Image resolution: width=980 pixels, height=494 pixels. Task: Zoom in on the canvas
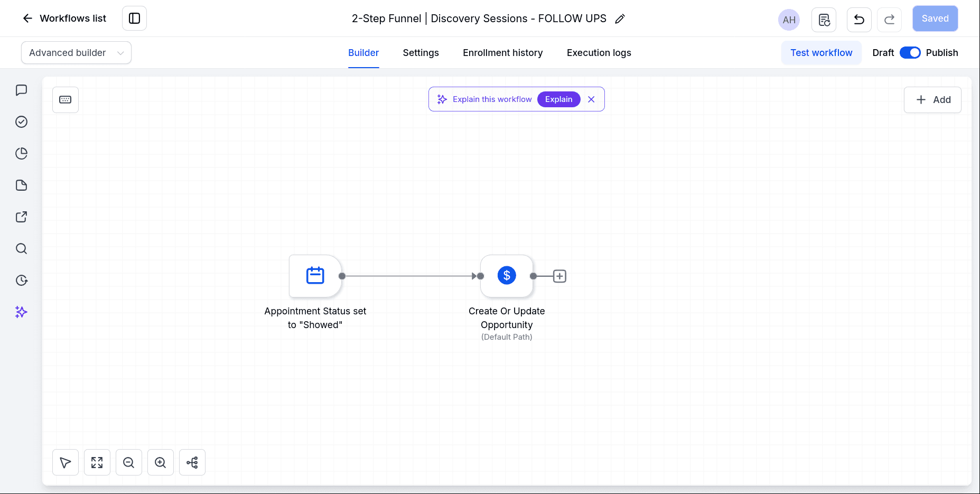pyautogui.click(x=161, y=463)
